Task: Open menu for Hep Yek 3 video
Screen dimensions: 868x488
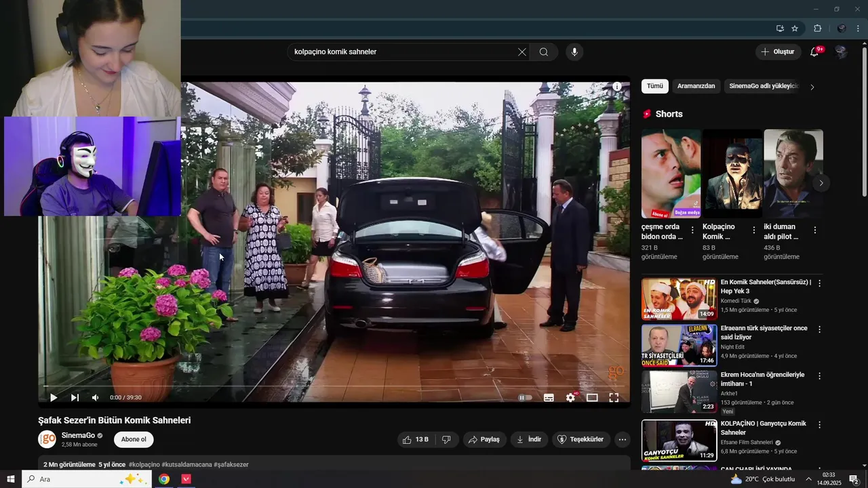Action: (x=819, y=283)
